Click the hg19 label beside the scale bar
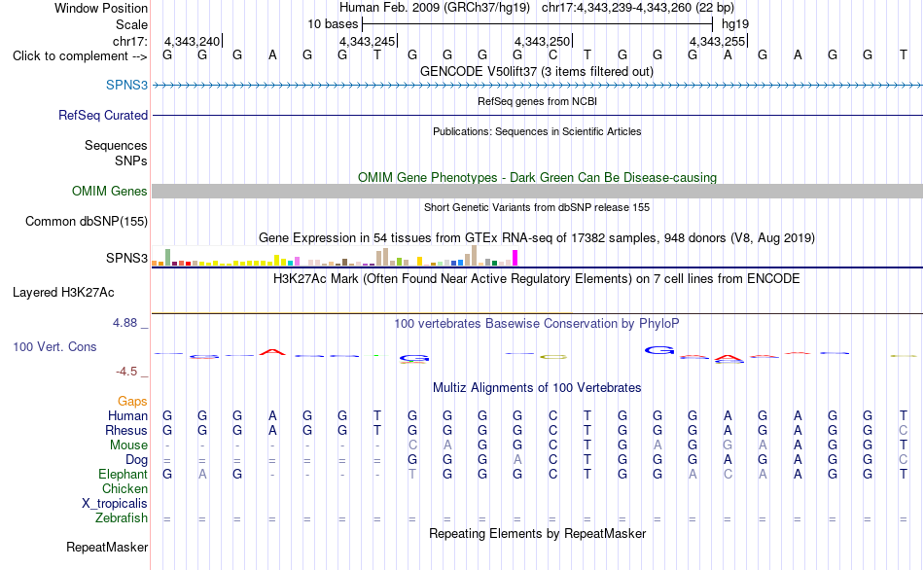Image resolution: width=924 pixels, height=570 pixels. coord(735,24)
